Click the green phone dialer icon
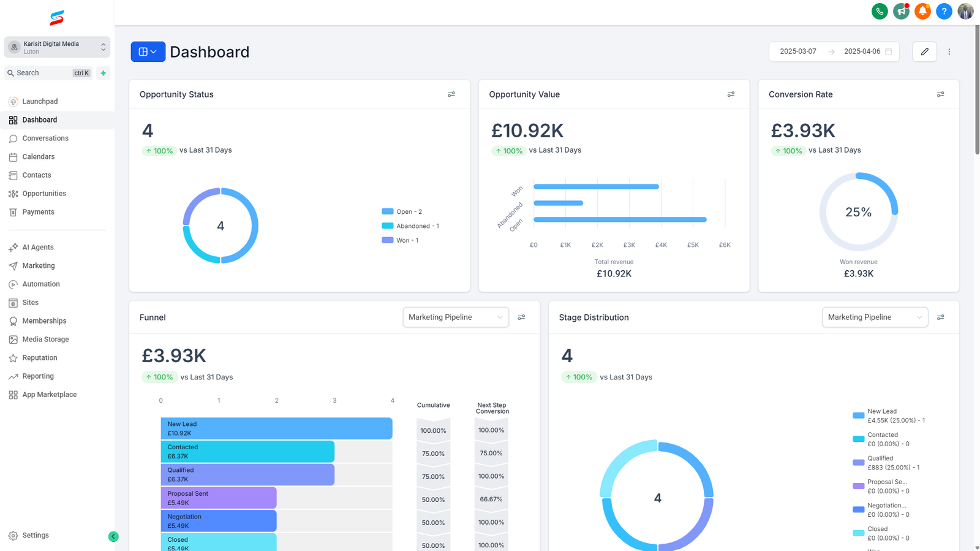The image size is (980, 551). [x=880, y=11]
